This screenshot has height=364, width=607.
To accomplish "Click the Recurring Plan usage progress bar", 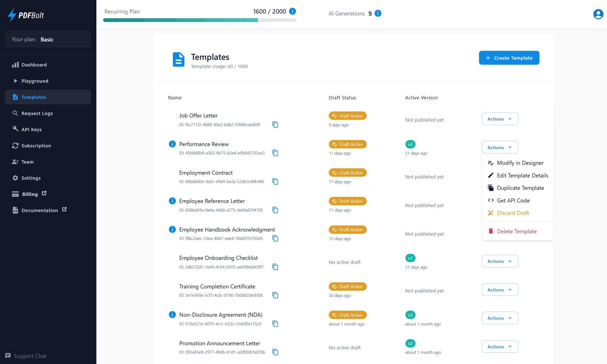I will click(x=200, y=20).
